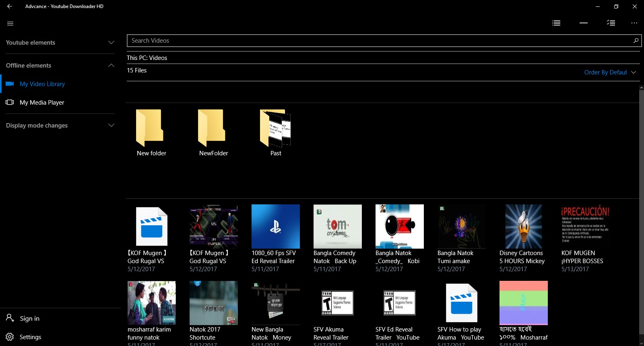
Task: Click the Search Videos input field
Action: 384,41
